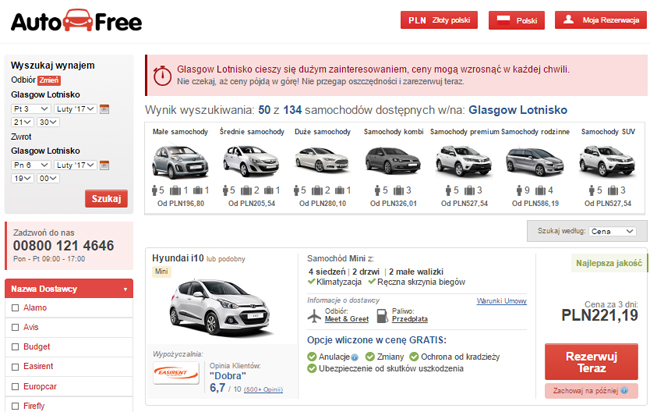Image resolution: width=650 pixels, height=412 pixels.
Task: Select Małe samochody car image
Action: coord(180,161)
